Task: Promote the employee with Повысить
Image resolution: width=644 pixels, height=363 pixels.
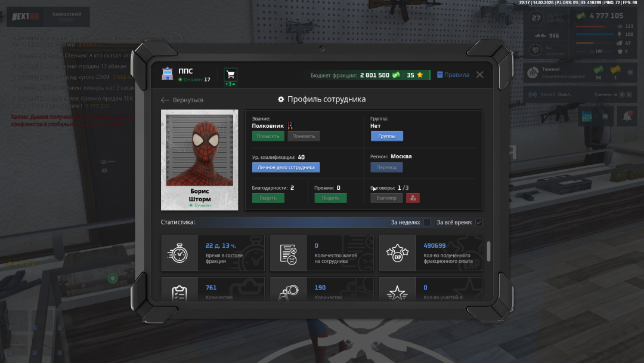Action: (x=268, y=136)
